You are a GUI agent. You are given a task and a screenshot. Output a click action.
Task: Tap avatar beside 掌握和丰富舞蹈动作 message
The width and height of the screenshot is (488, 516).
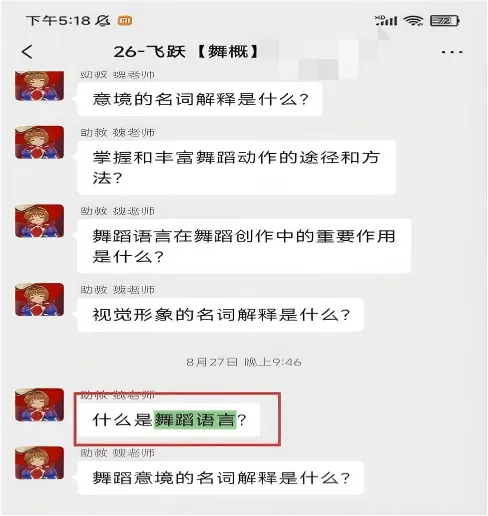pyautogui.click(x=39, y=142)
